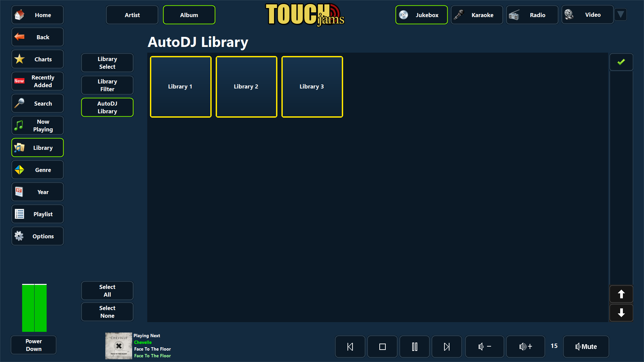Open Options using the gear icon
The image size is (644, 362).
click(x=19, y=236)
